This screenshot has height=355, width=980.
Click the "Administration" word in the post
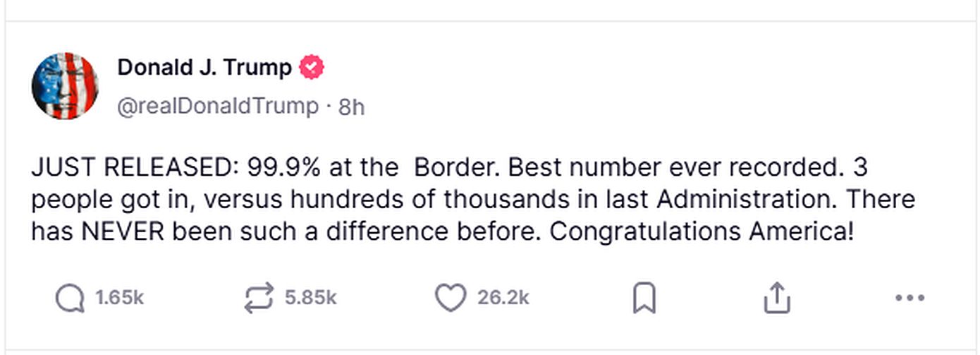pos(747,200)
